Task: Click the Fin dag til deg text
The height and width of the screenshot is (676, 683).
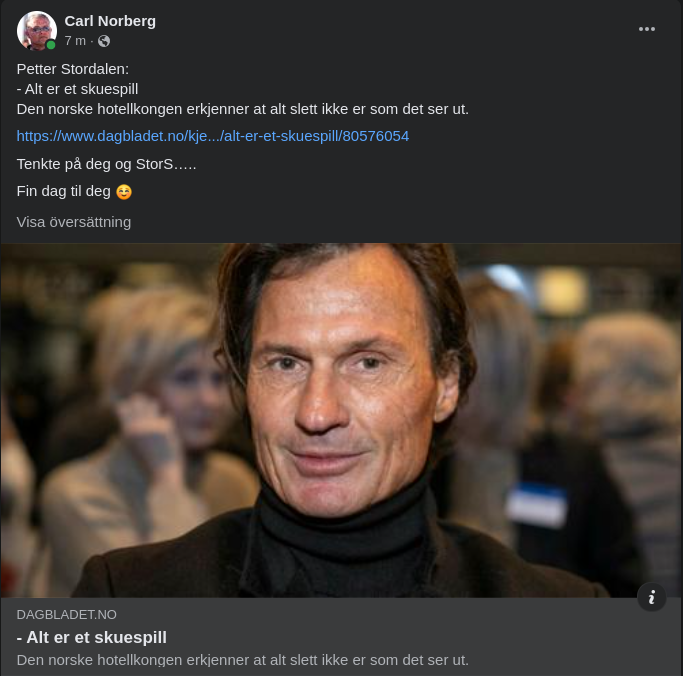Action: (64, 191)
